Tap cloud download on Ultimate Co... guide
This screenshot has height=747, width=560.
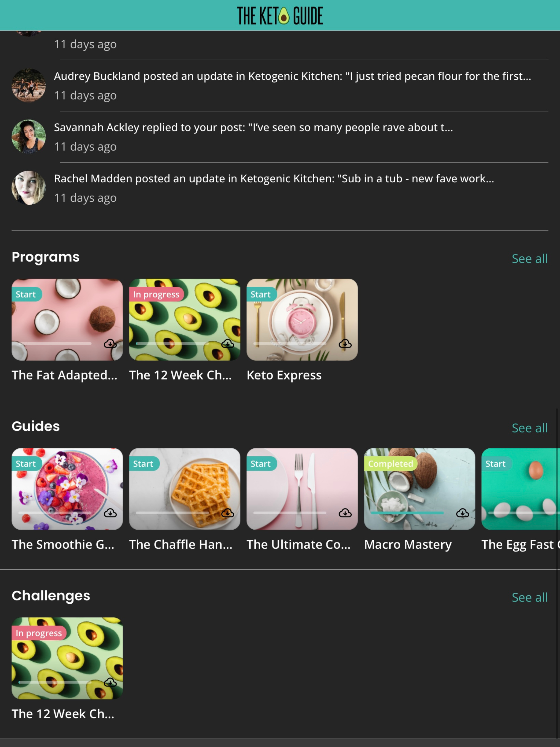pos(345,513)
